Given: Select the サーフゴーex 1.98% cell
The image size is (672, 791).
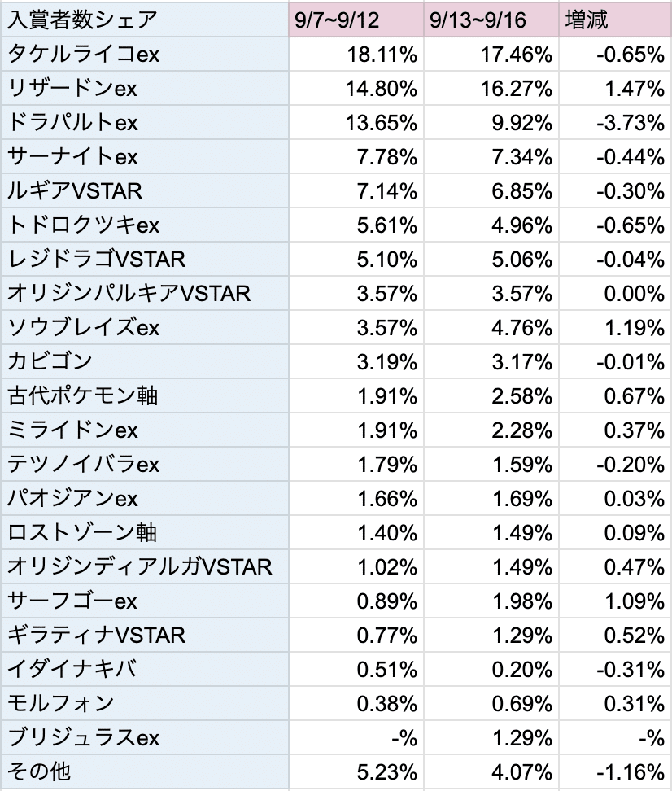Looking at the screenshot, I should [x=491, y=601].
